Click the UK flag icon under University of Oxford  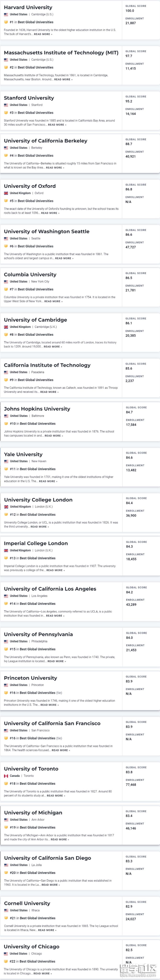point(6,193)
